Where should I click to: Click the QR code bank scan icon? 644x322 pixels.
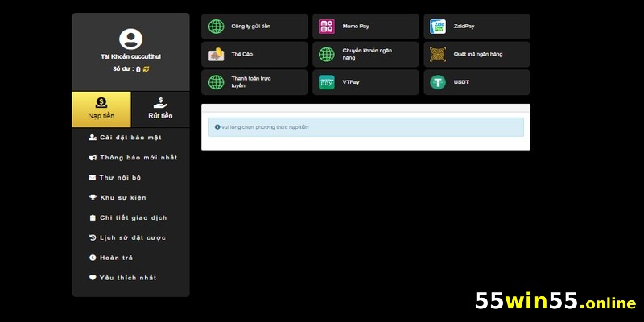point(438,54)
